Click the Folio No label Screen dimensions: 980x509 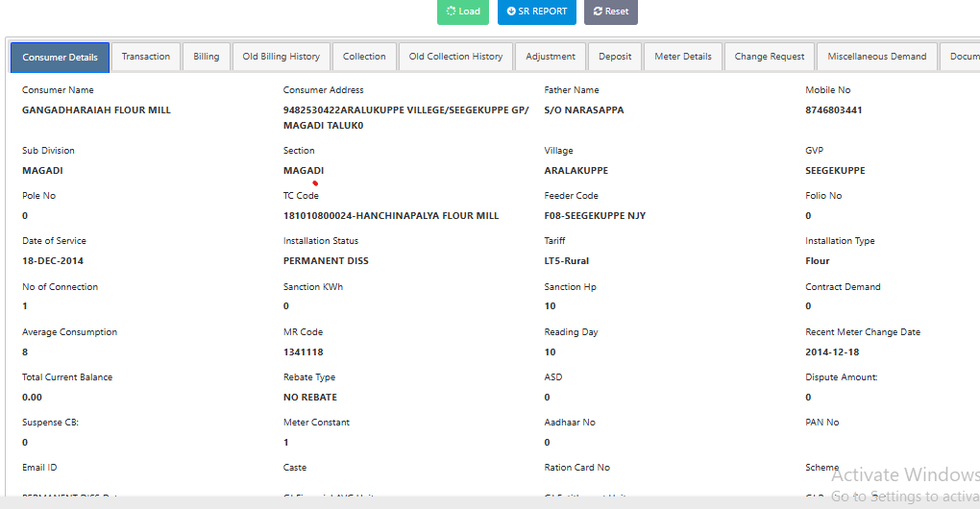823,196
